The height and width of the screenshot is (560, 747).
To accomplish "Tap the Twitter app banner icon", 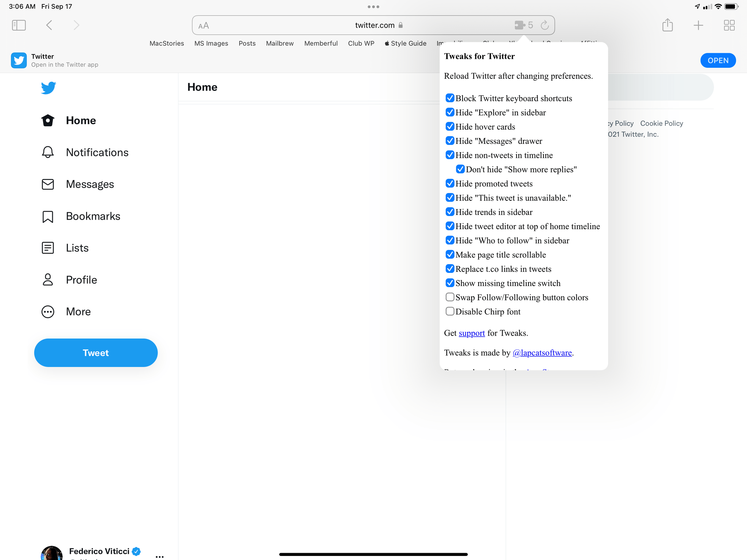I will [x=19, y=60].
